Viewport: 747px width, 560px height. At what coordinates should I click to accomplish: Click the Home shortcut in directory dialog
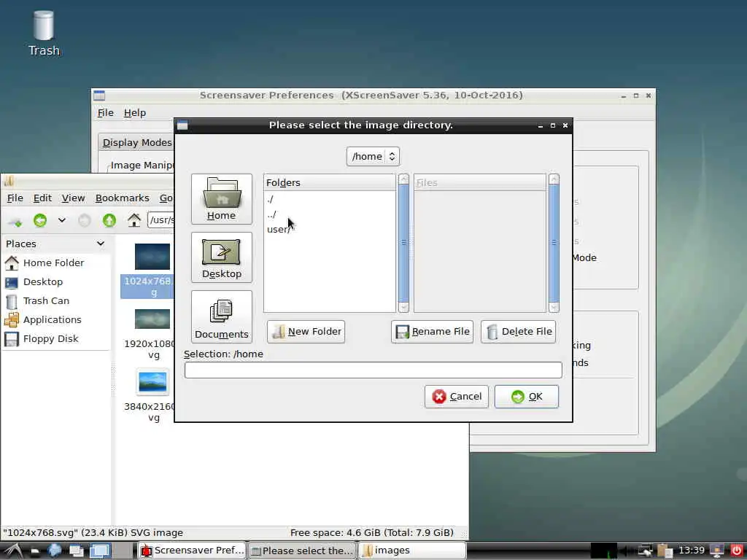pyautogui.click(x=222, y=198)
